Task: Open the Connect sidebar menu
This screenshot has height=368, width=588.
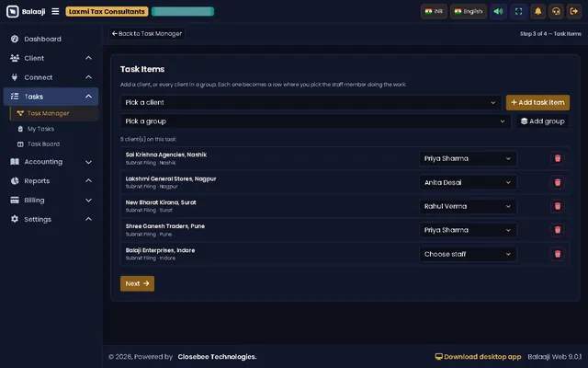Action: tap(51, 77)
